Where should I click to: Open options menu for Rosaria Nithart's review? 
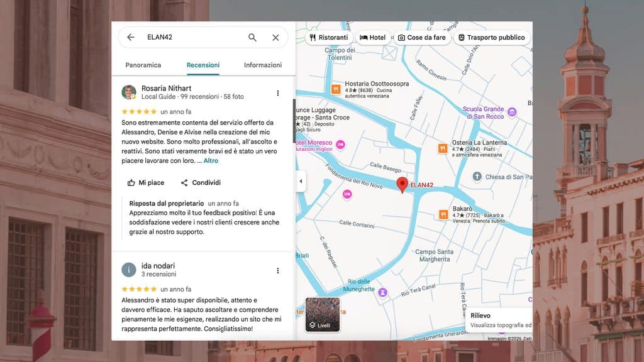point(277,93)
